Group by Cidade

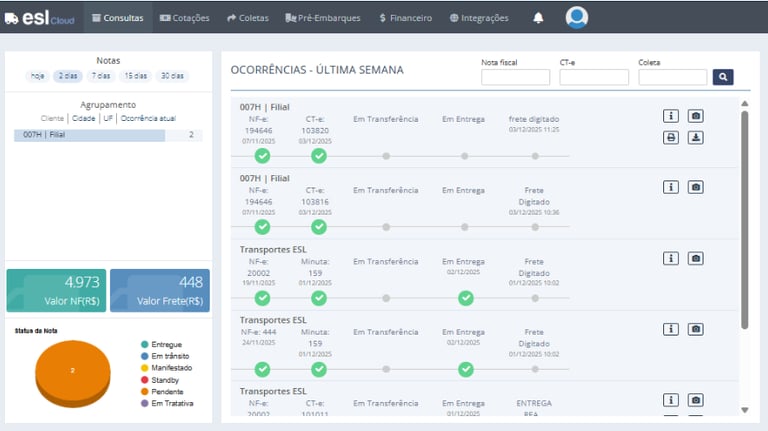(83, 119)
